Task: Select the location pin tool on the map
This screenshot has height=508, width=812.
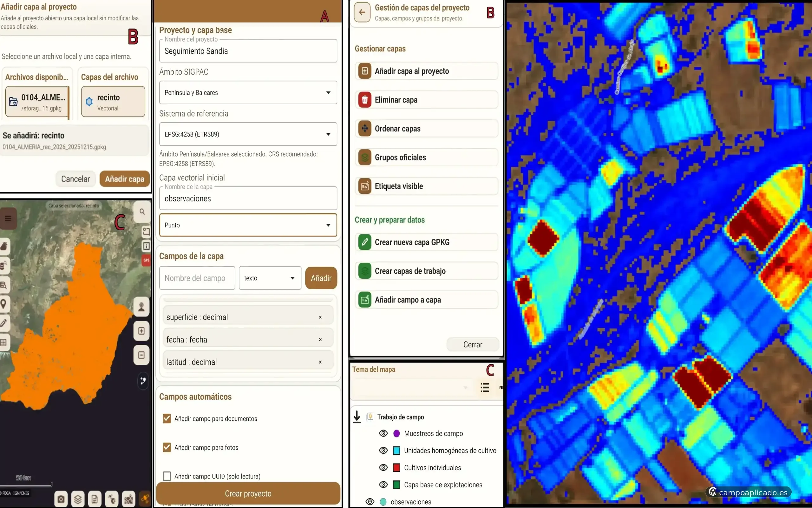Action: click(4, 304)
